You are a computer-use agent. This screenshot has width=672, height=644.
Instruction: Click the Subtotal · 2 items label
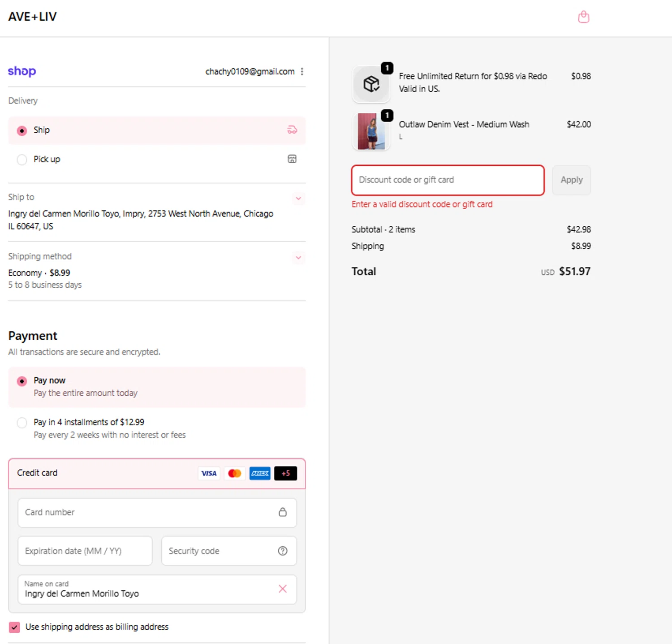click(x=383, y=229)
